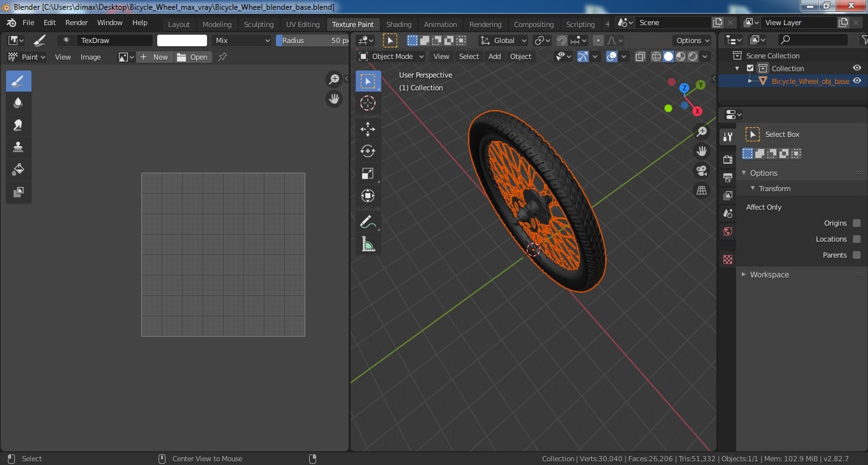Open the Render properties tab
Viewport: 868px width, 465px height.
(x=728, y=159)
